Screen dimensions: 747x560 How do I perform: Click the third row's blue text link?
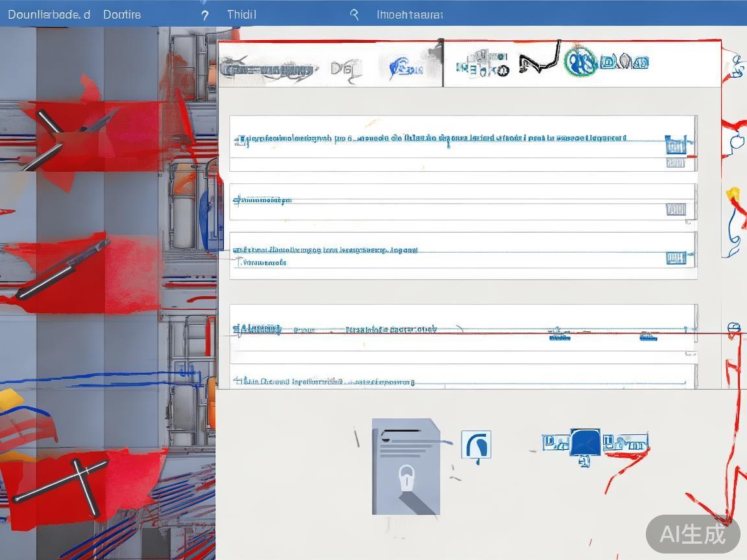325,250
